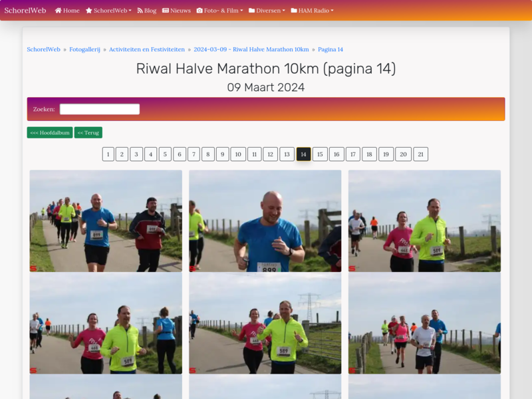Open first-row photo of runners 468 and 589

424,221
